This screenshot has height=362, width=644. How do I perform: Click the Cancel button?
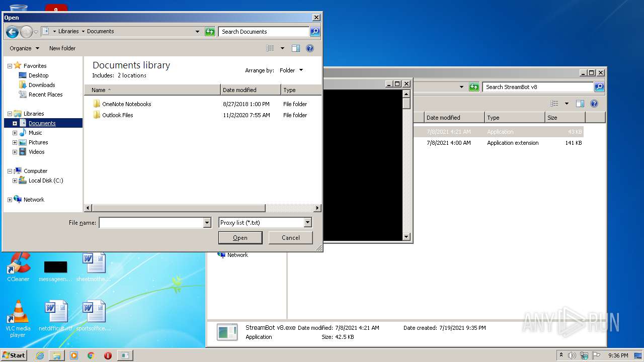tap(290, 238)
